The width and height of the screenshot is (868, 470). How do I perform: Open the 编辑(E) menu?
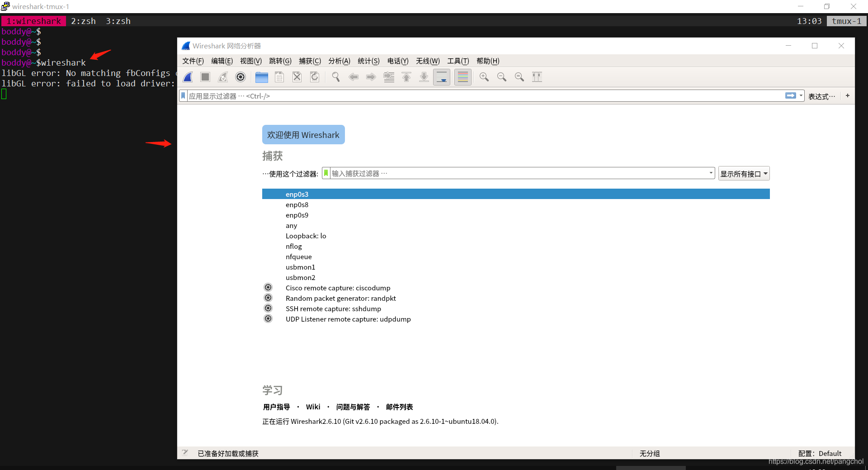222,61
